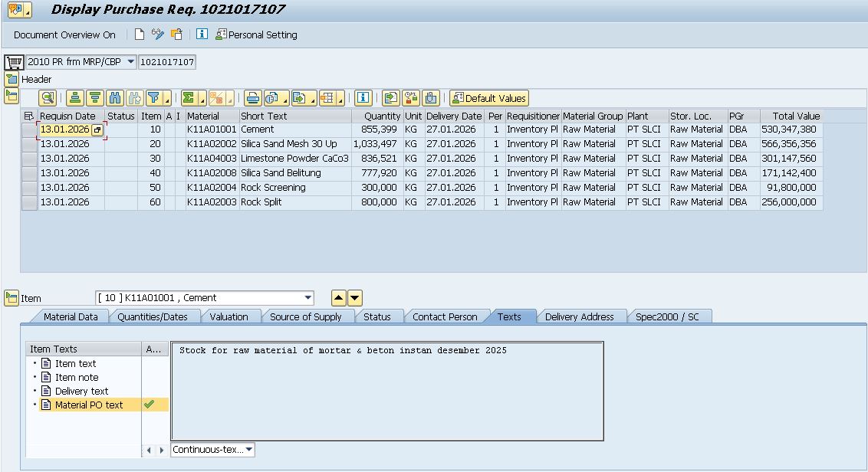868x472 pixels.
Task: Sort items in ascending order
Action: coord(74,98)
